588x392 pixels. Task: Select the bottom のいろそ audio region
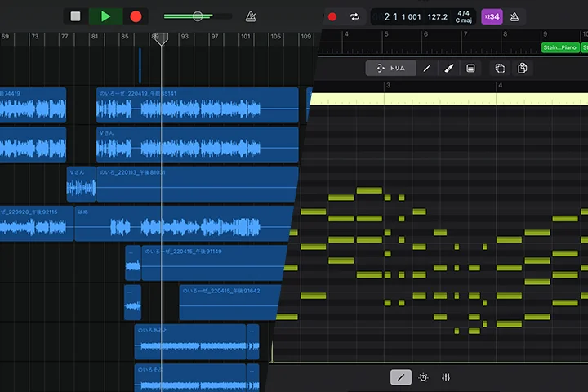tap(190, 378)
